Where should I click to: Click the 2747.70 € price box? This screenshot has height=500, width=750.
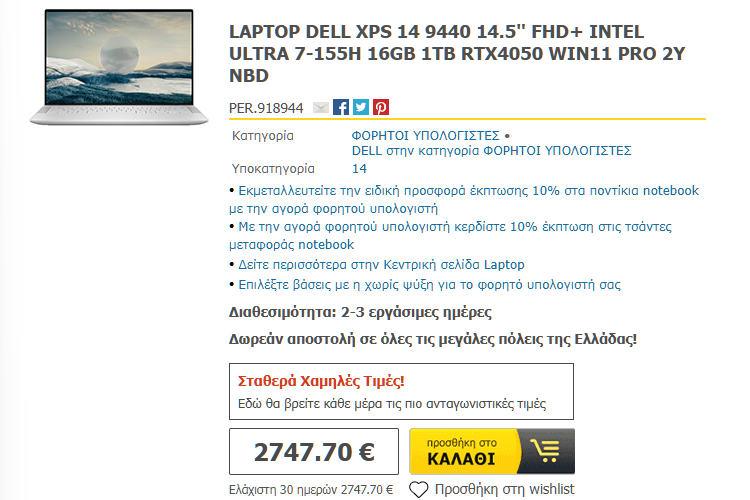tap(314, 451)
